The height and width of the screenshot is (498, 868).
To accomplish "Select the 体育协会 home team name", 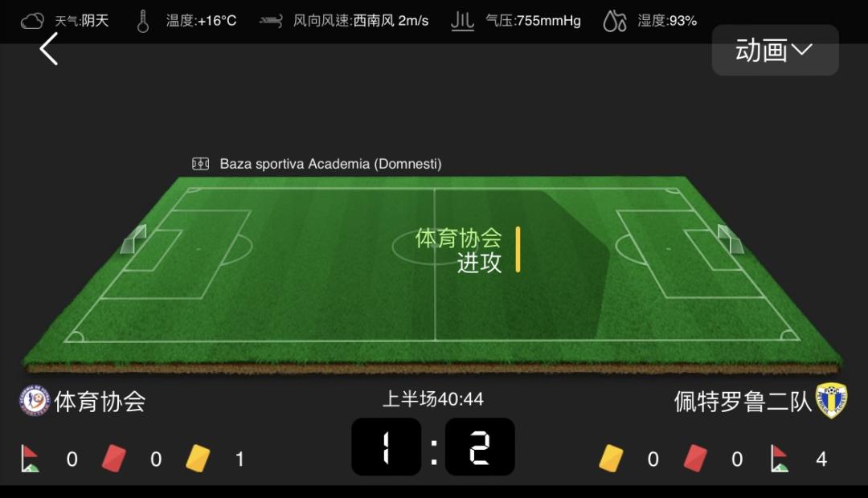I will 100,402.
